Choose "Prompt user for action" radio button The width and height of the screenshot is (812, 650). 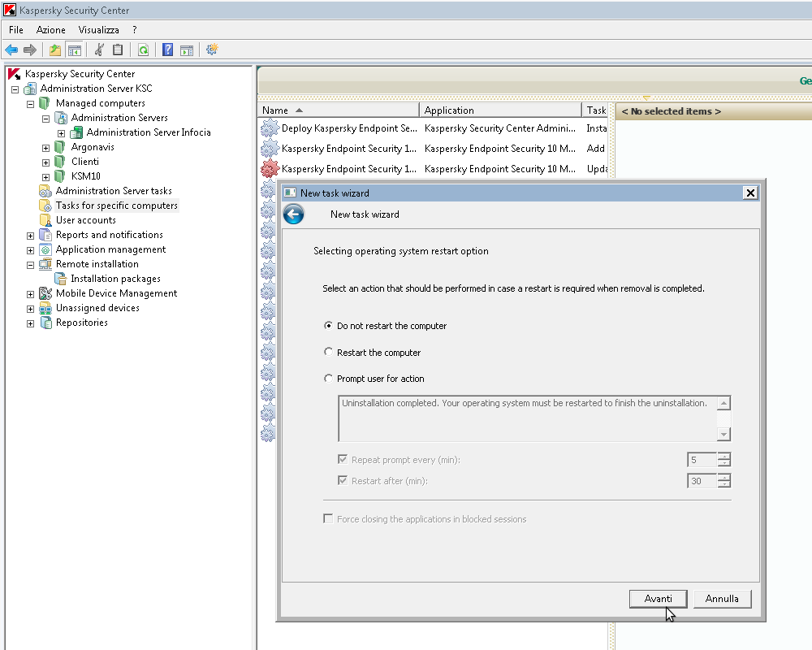tap(328, 379)
